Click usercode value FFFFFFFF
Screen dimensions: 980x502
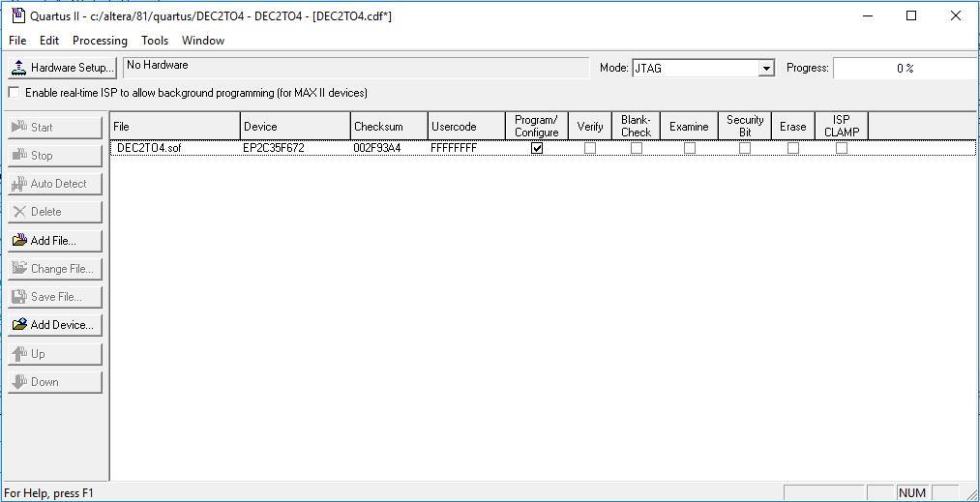point(454,148)
